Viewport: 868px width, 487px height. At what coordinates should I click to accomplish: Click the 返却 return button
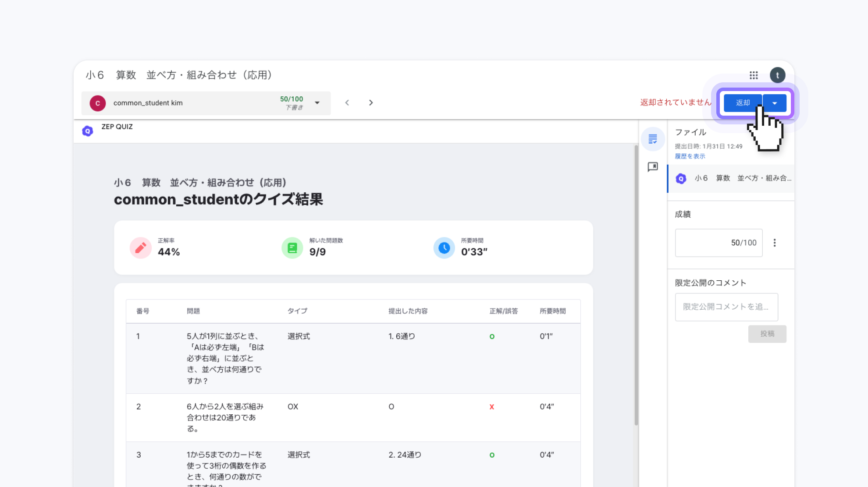click(x=743, y=103)
